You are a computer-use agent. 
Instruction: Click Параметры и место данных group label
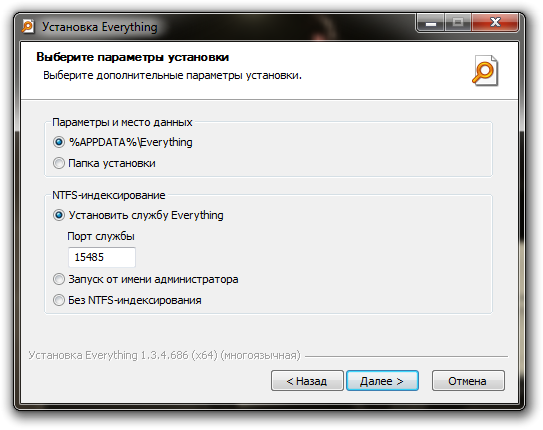click(x=122, y=122)
